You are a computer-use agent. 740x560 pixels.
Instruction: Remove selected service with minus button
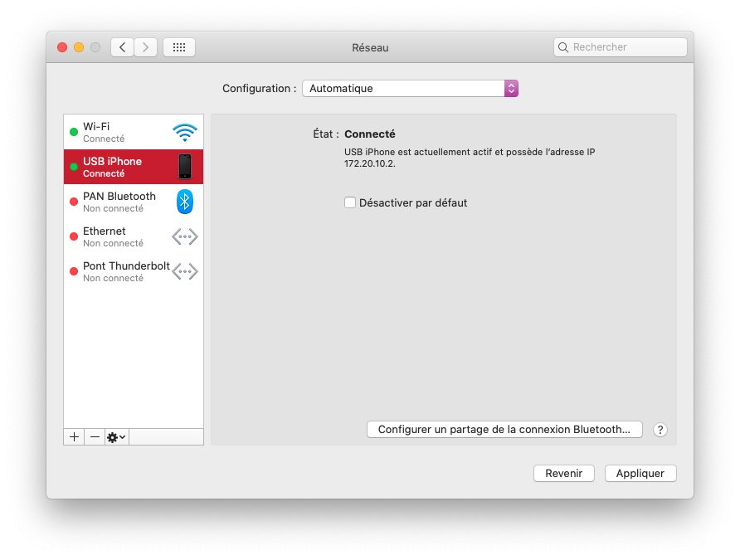pos(95,436)
